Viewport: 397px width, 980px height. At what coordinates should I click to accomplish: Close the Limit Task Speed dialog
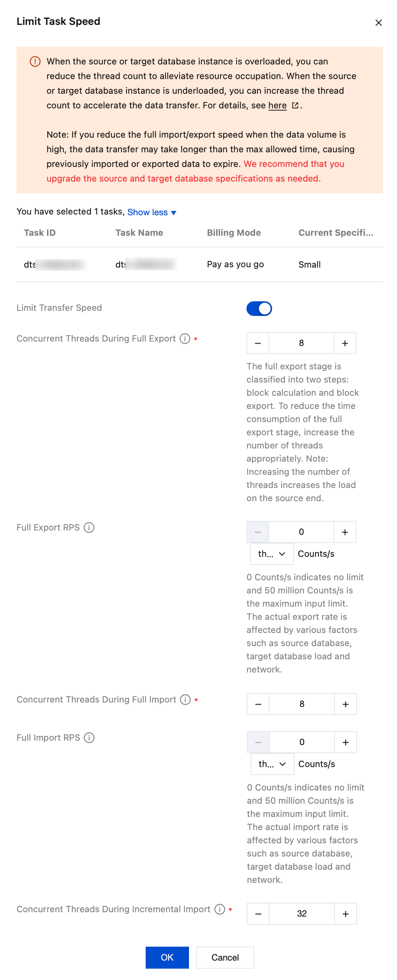point(378,23)
